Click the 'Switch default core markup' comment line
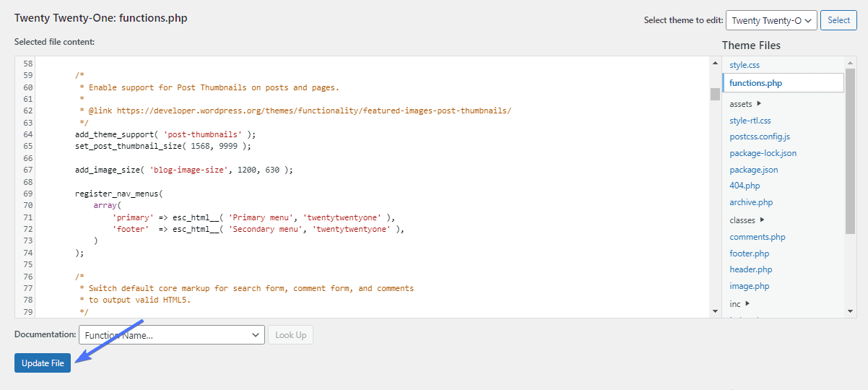The image size is (868, 390). [246, 288]
